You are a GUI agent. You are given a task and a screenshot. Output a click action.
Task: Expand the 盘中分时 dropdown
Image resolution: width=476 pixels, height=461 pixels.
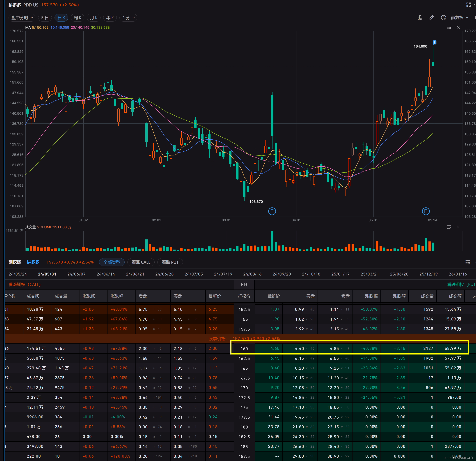point(22,18)
